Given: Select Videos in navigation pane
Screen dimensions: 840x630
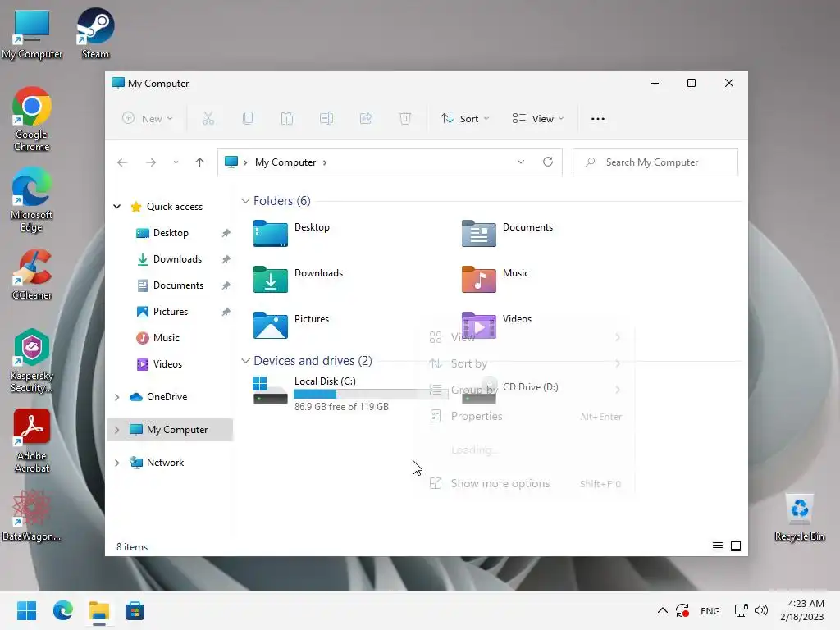Looking at the screenshot, I should [167, 364].
